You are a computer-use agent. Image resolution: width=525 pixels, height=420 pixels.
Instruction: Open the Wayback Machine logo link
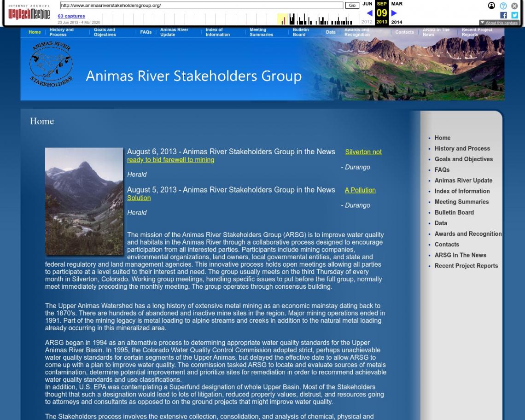coord(29,12)
